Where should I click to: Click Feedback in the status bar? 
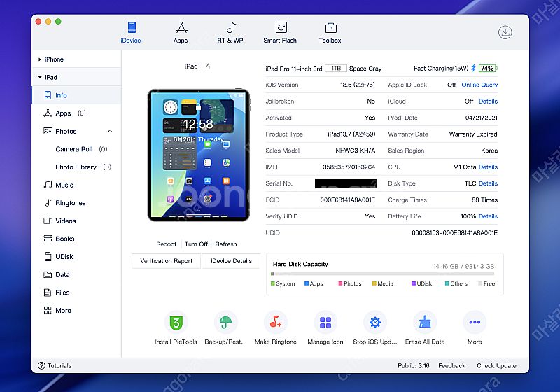point(451,365)
